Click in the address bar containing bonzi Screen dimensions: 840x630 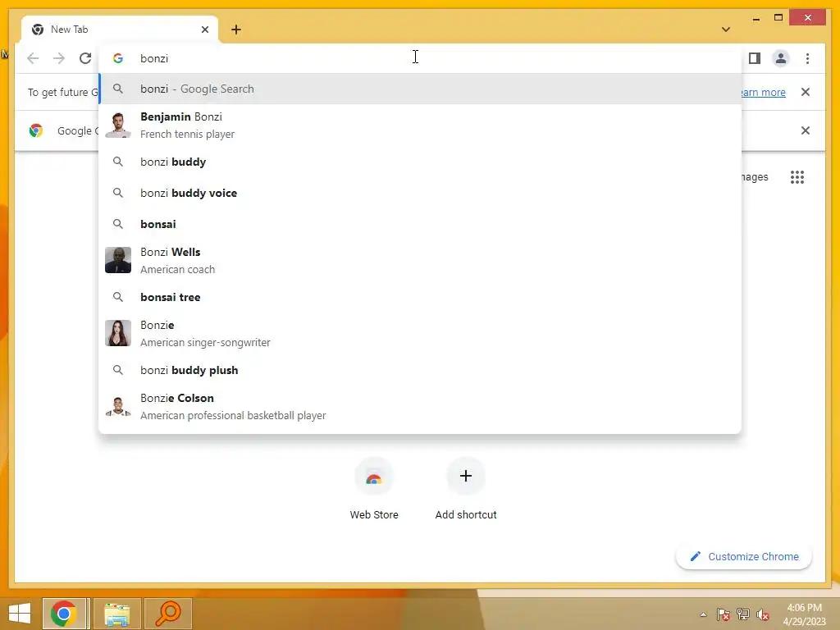(420, 58)
